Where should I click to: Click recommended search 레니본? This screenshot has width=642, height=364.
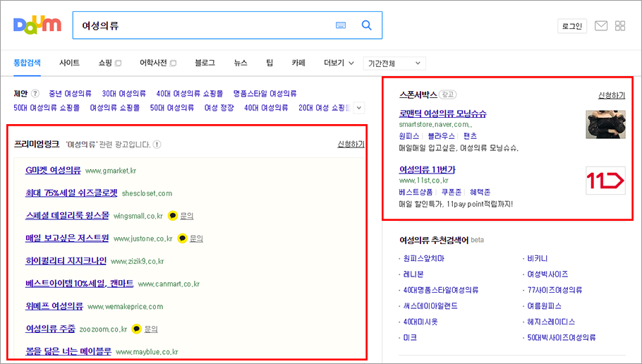click(x=413, y=274)
